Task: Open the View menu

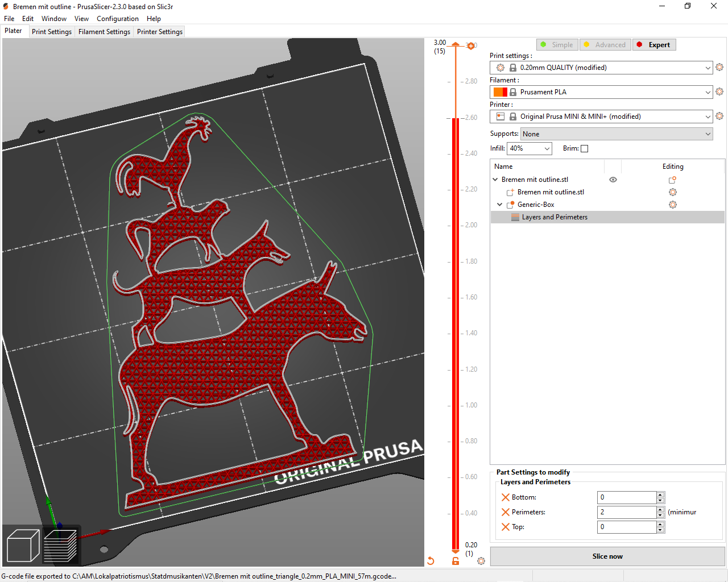Action: pyautogui.click(x=81, y=19)
